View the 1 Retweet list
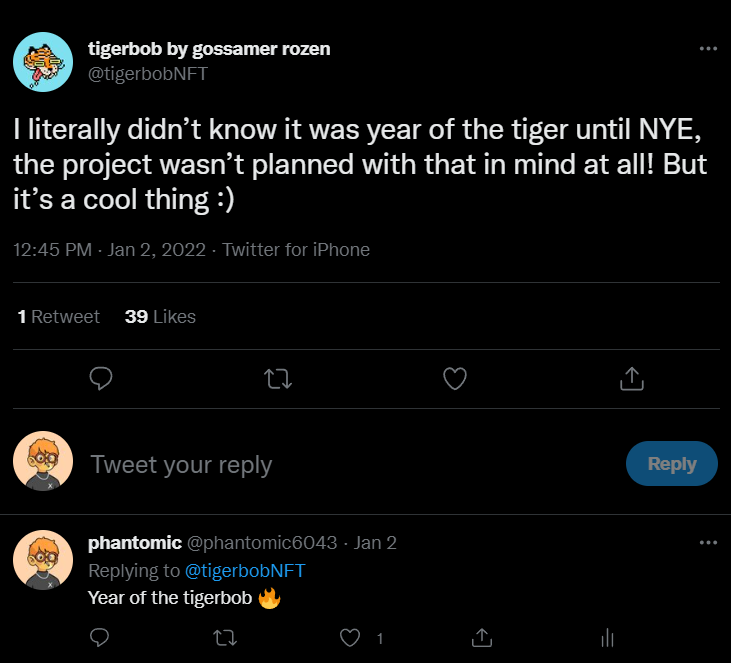731x663 pixels. click(59, 317)
